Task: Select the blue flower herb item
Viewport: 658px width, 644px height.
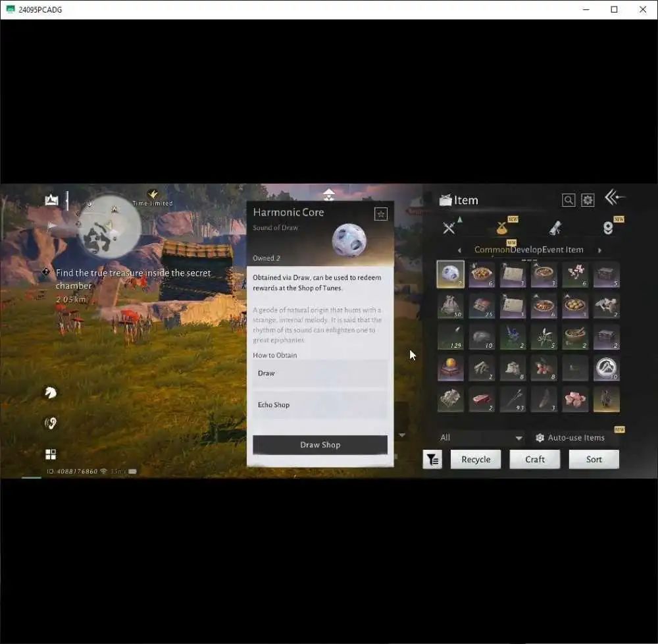Action: pos(513,336)
